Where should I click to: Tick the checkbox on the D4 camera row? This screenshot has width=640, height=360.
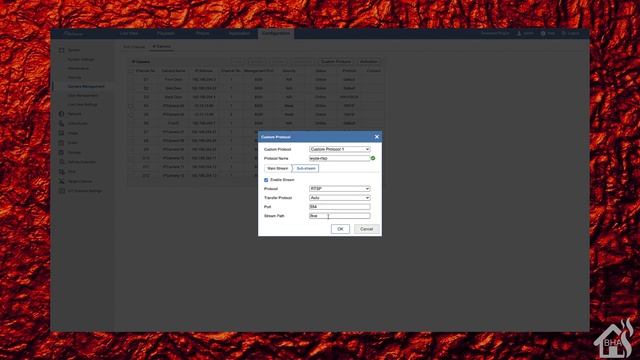131,106
